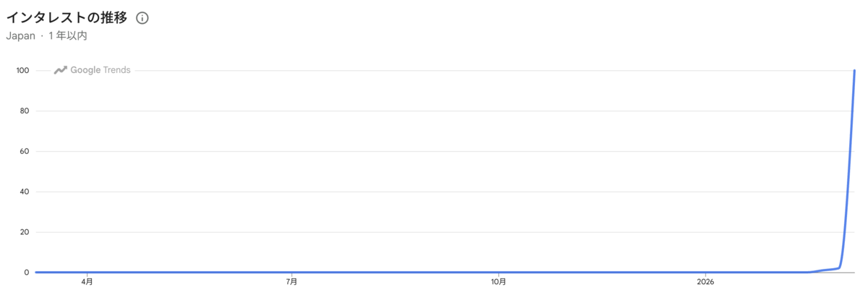The height and width of the screenshot is (300, 868).
Task: Select the 7月 label on the x-axis
Action: click(x=292, y=281)
